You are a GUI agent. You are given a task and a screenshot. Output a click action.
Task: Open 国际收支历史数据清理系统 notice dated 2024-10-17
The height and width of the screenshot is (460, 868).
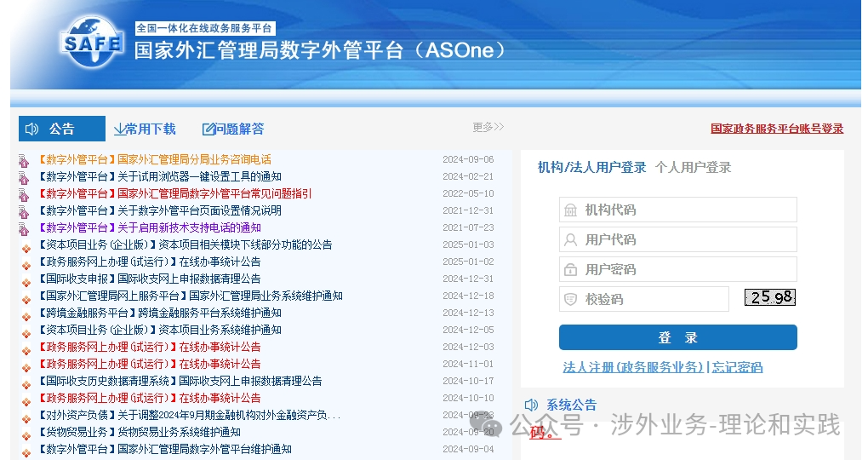tap(180, 382)
